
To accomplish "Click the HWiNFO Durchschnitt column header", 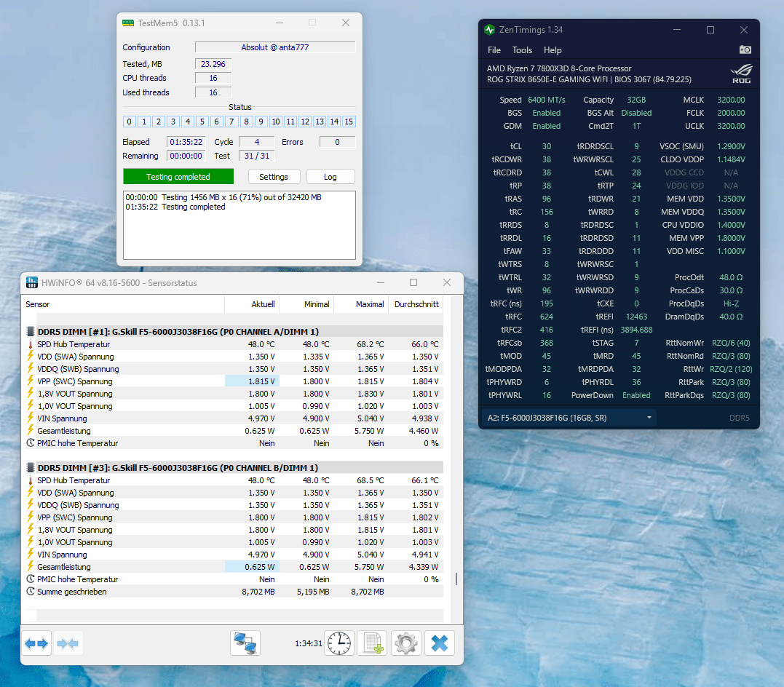I will pyautogui.click(x=416, y=304).
